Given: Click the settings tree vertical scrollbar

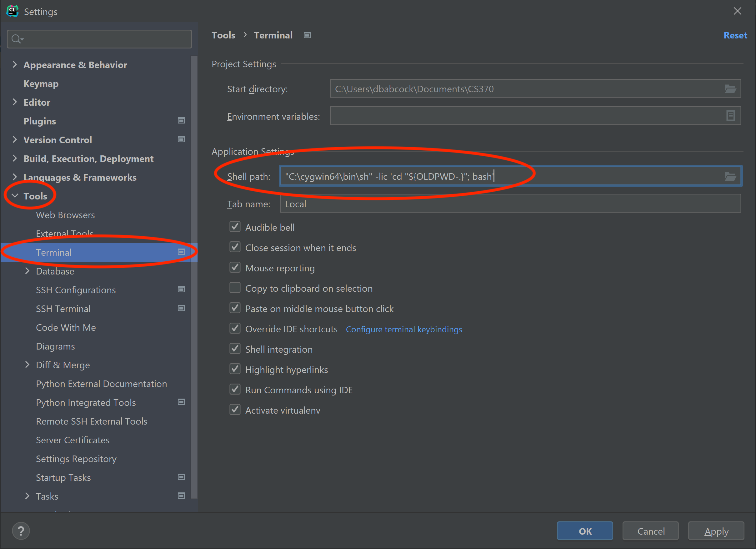Looking at the screenshot, I should coord(194,277).
